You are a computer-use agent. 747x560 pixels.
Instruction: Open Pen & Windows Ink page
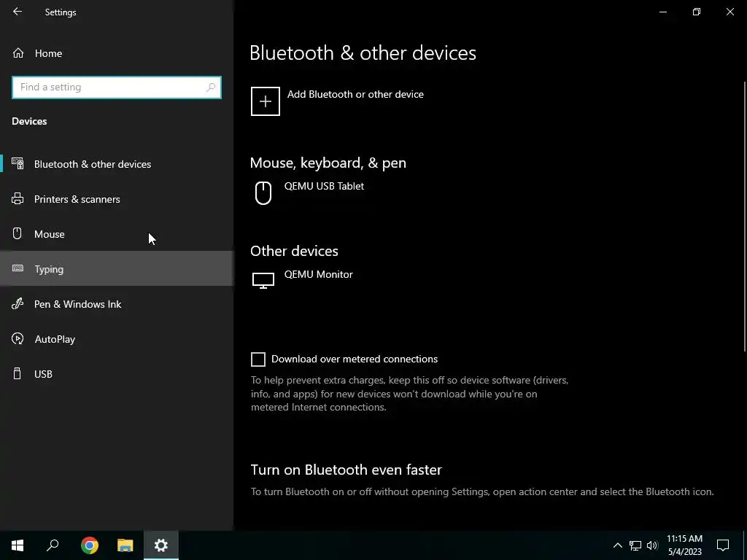pos(117,304)
